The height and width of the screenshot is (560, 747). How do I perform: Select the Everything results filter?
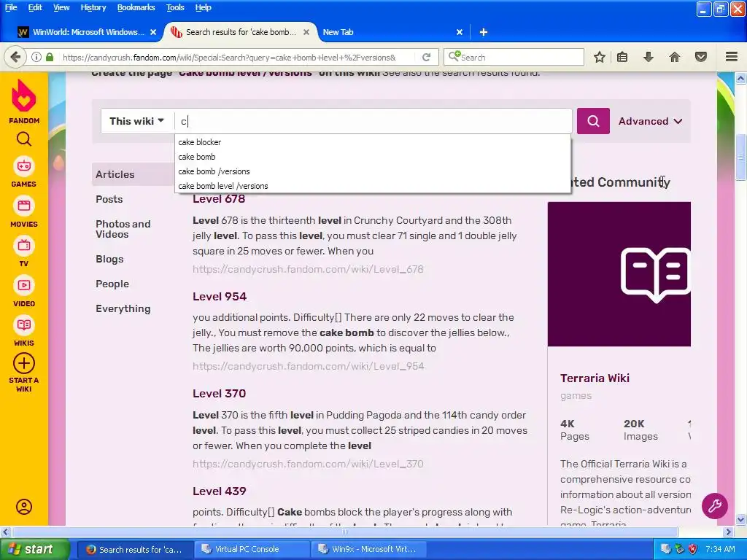point(123,308)
